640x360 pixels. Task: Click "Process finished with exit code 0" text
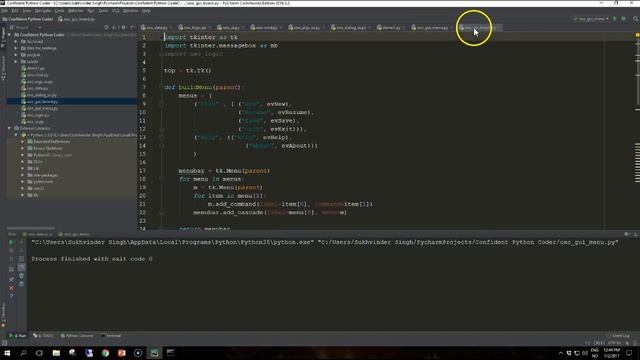[92, 259]
